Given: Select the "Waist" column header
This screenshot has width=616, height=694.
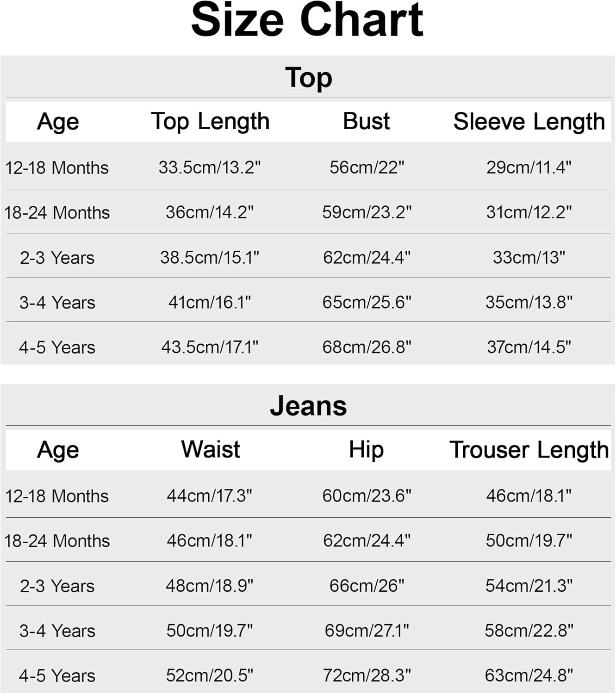Looking at the screenshot, I should [x=210, y=449].
